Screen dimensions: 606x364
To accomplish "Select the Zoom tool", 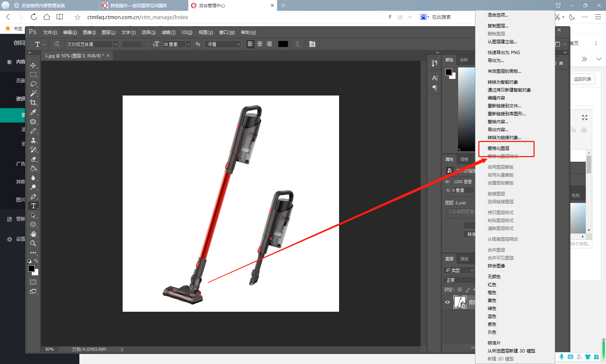I will click(33, 243).
